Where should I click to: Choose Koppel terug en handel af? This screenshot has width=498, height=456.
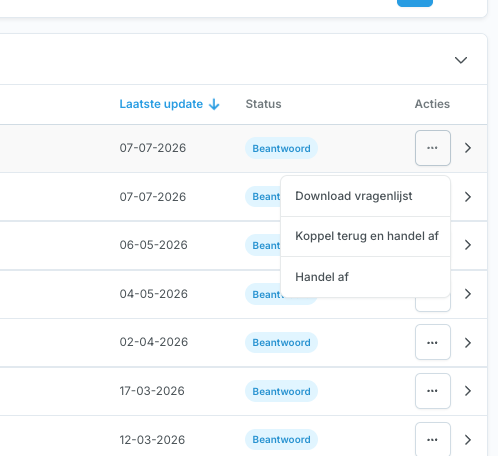tap(366, 236)
